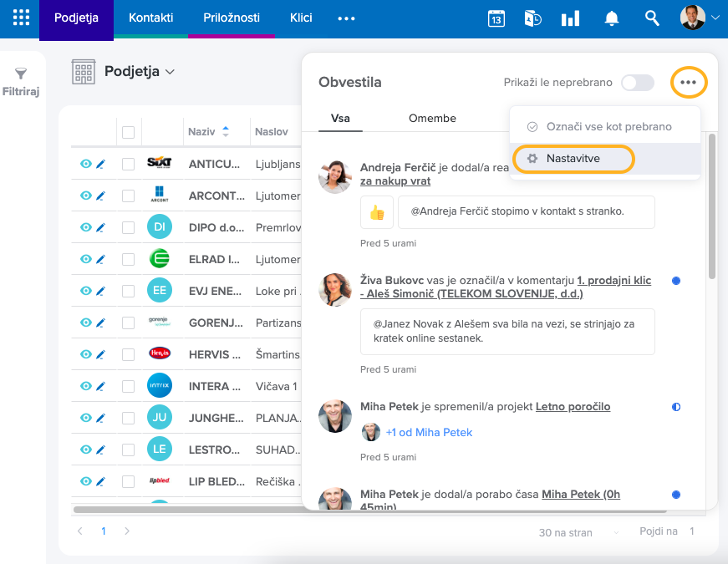
Task: Click the pencil edit icon for ARCONT row
Action: pyautogui.click(x=100, y=196)
